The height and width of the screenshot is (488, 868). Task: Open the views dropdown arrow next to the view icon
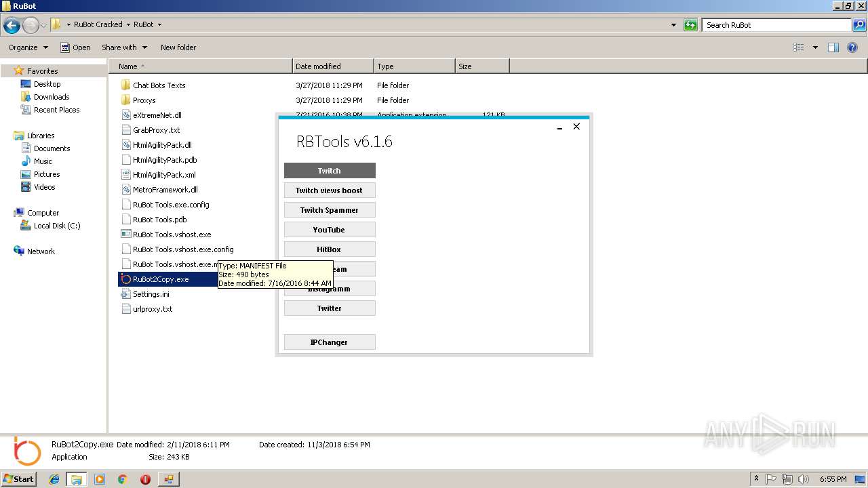815,47
